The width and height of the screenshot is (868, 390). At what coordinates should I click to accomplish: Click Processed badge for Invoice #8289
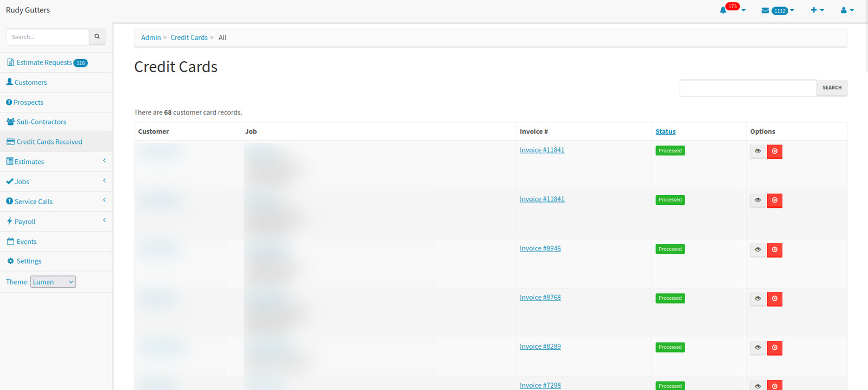coord(670,347)
